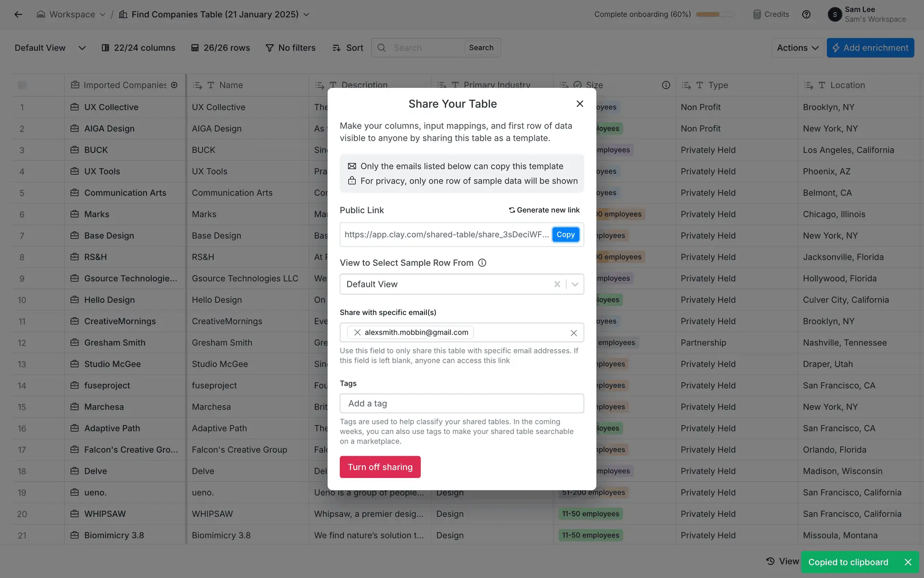Click Turn off sharing button
The height and width of the screenshot is (578, 924).
[380, 467]
